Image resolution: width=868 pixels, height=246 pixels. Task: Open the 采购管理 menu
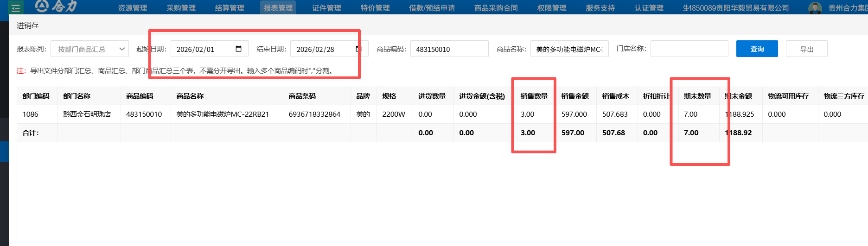pyautogui.click(x=181, y=8)
